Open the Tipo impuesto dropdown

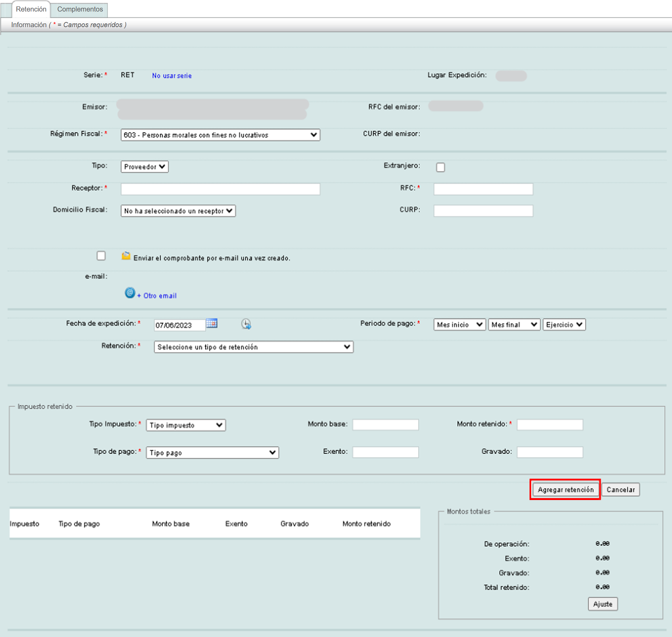click(186, 425)
